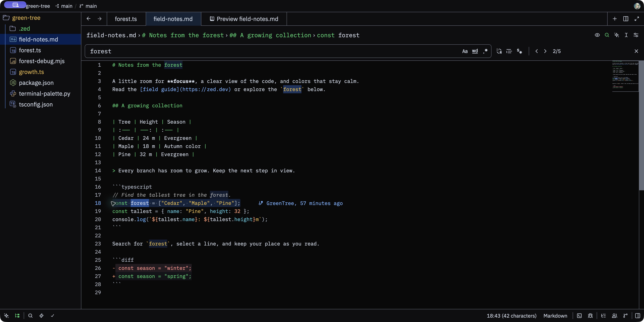Open the collaboration people icon
This screenshot has height=322, width=644.
tap(615, 316)
